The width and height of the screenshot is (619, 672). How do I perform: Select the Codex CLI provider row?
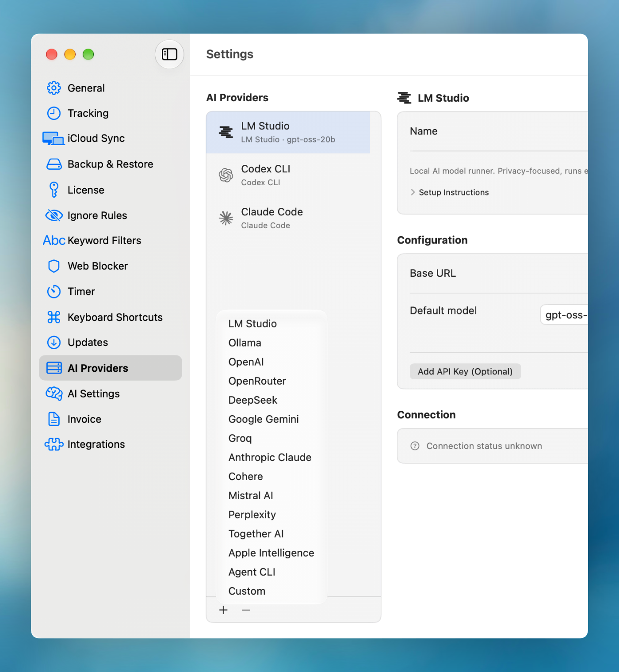point(288,175)
